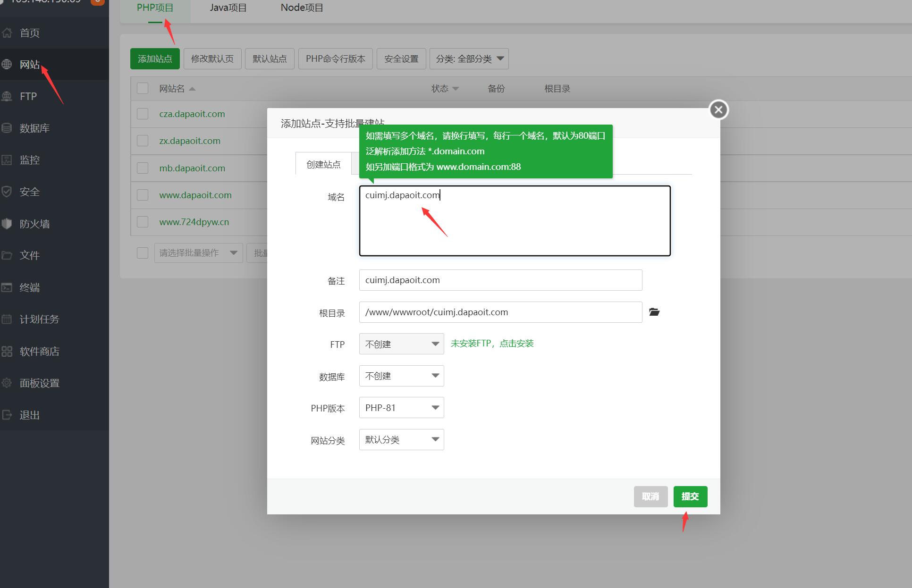The height and width of the screenshot is (588, 912).
Task: Check the www.724dpyw.cn row checkbox
Action: point(143,222)
